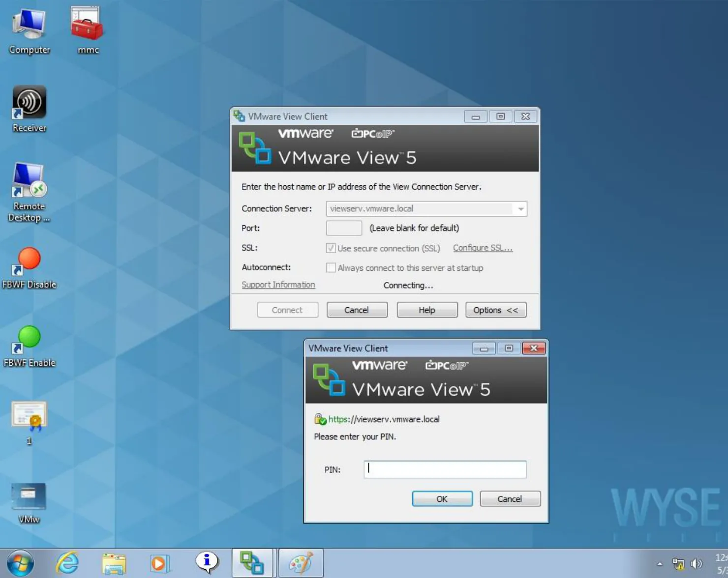Cancel the connection in the main dialog

[357, 310]
